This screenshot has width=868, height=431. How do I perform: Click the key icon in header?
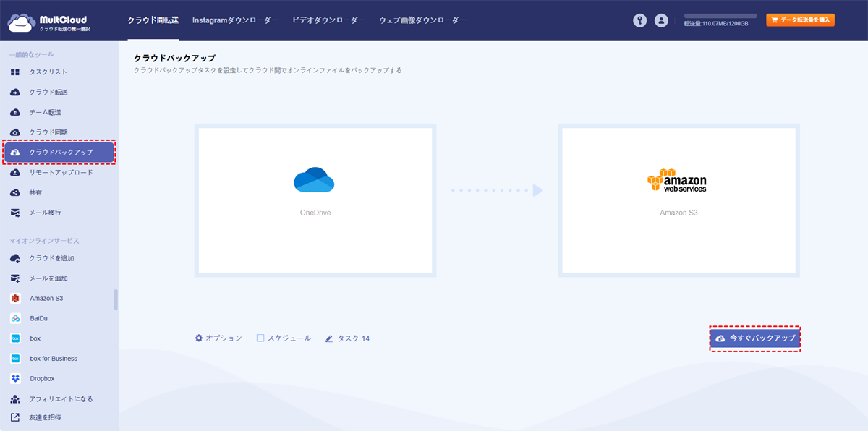tap(639, 20)
